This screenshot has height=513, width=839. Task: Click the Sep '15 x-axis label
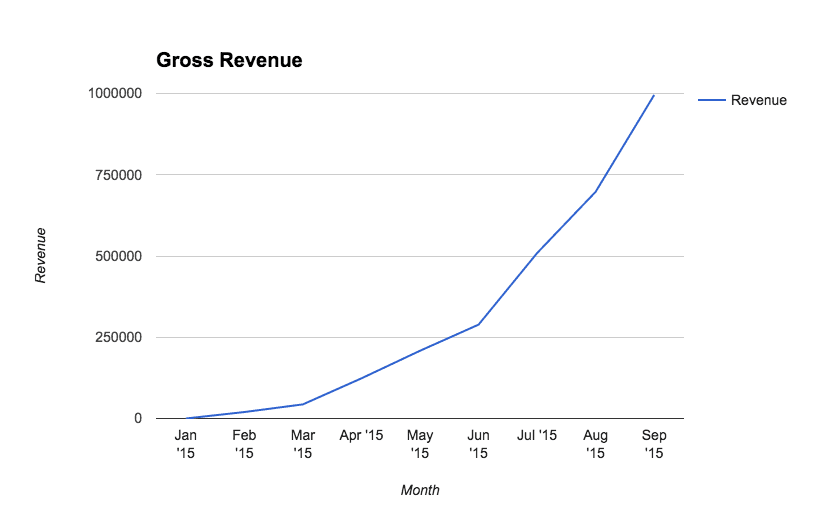click(x=654, y=444)
